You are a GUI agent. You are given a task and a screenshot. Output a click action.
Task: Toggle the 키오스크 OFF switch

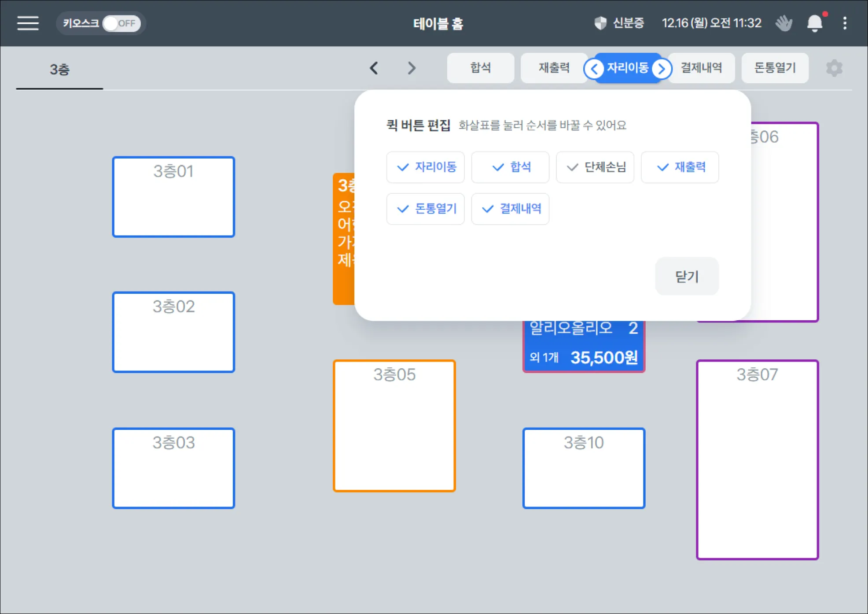[121, 23]
